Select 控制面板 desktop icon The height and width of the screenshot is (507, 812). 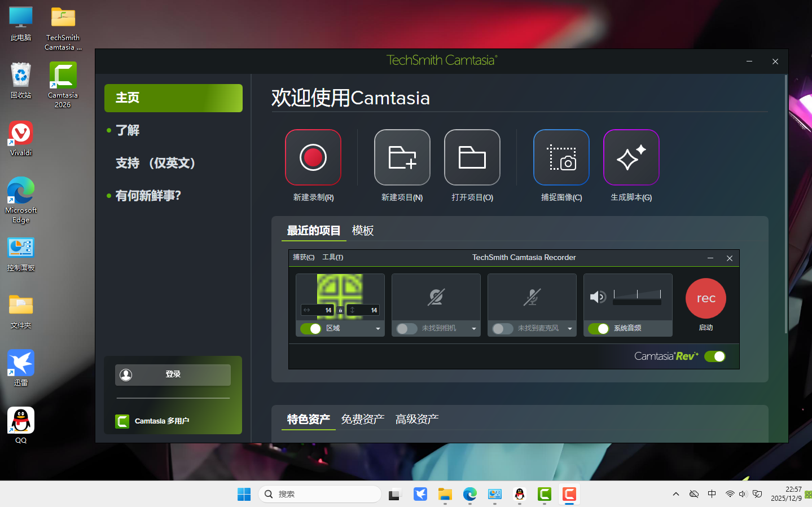click(x=21, y=254)
